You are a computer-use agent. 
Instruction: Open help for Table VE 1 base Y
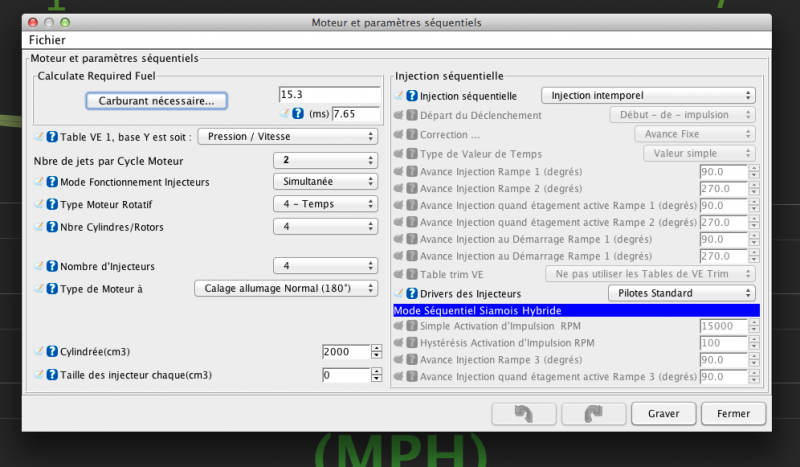point(52,137)
